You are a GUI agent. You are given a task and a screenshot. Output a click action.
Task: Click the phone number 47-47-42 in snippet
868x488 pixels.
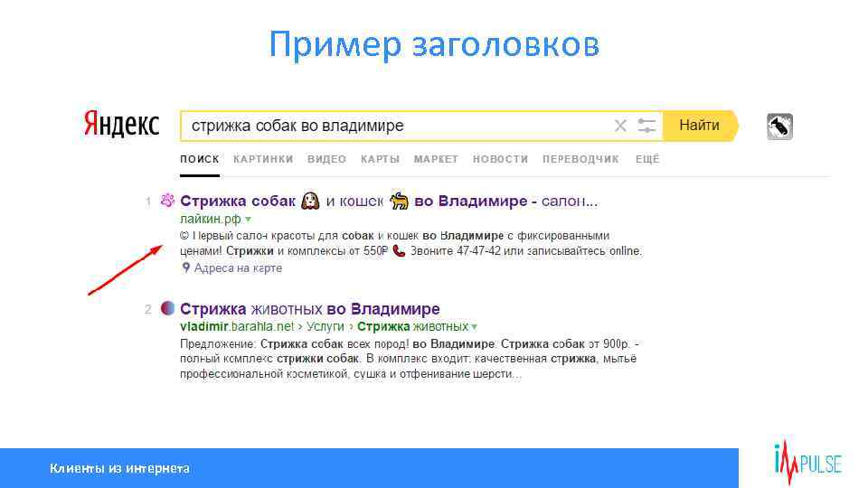[x=478, y=251]
